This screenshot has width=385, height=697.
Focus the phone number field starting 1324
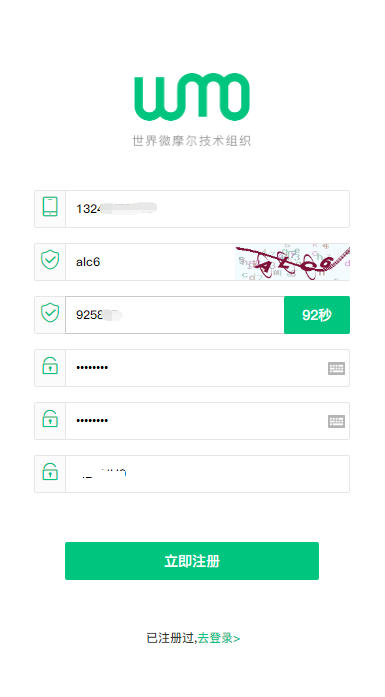[208, 209]
